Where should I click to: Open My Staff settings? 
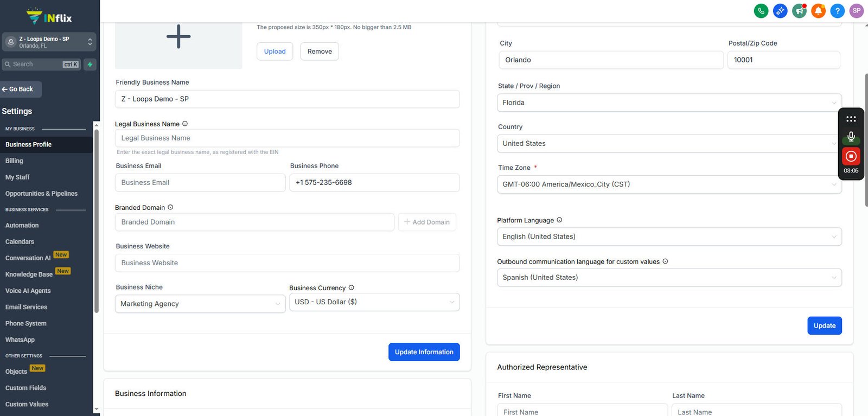(x=17, y=177)
